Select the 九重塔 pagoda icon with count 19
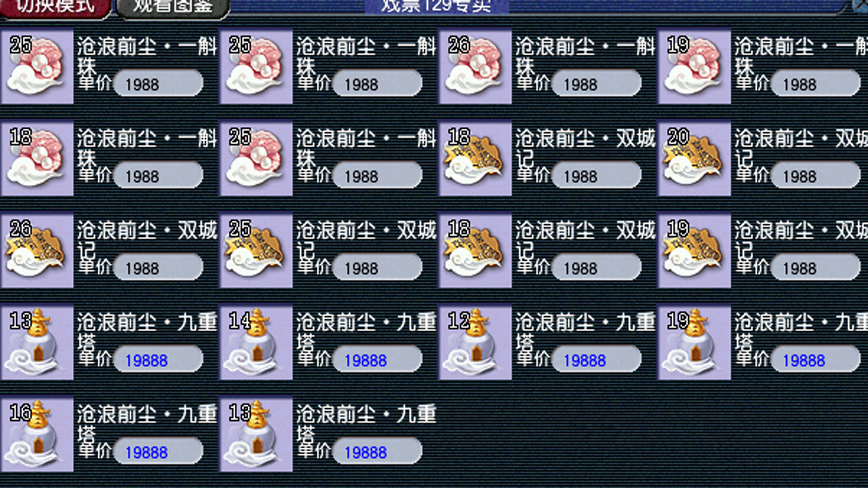868x488 pixels. pos(694,342)
